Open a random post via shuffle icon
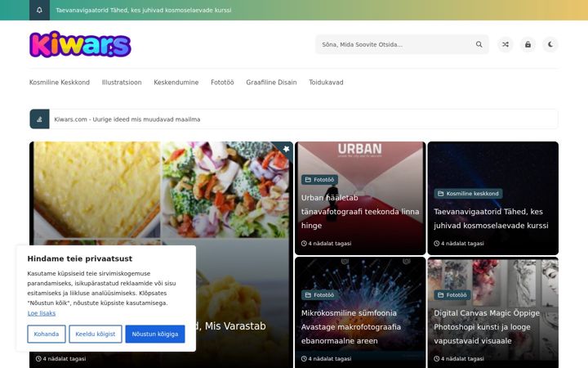This screenshot has width=588, height=368. pyautogui.click(x=506, y=44)
